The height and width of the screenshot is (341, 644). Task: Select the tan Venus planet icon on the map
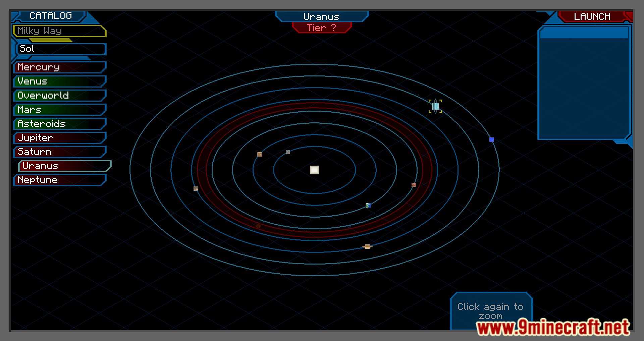pos(259,154)
